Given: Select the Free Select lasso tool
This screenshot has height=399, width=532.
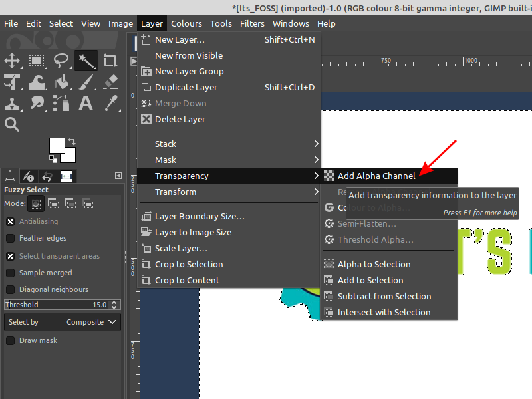Looking at the screenshot, I should pyautogui.click(x=61, y=61).
